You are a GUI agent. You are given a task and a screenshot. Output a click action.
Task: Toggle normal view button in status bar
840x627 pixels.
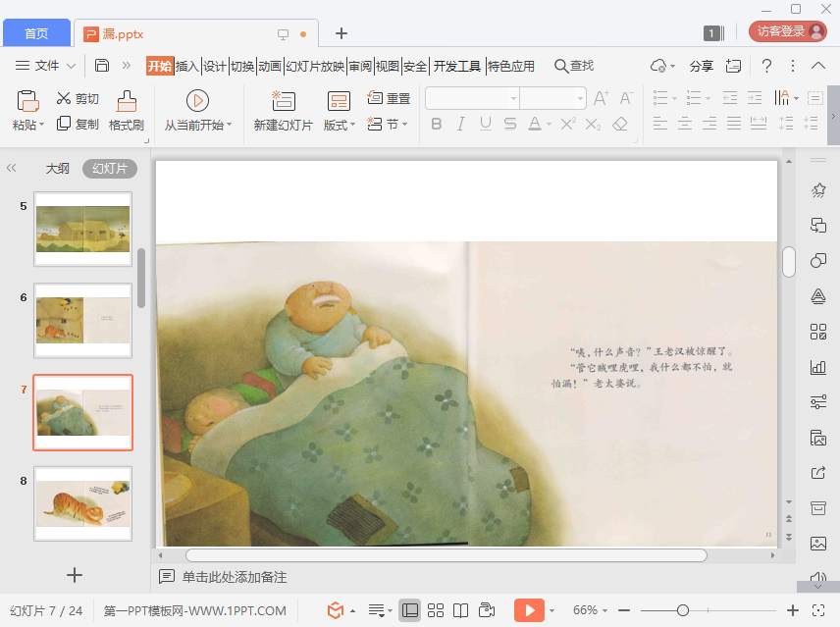coord(410,610)
